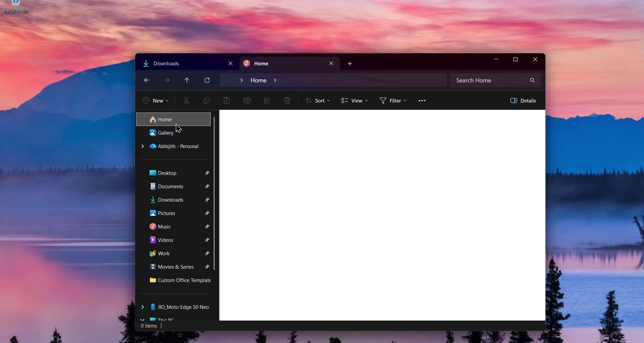Expand JIO_Moto Edge 50 Neo
644x343 pixels.
click(142, 307)
